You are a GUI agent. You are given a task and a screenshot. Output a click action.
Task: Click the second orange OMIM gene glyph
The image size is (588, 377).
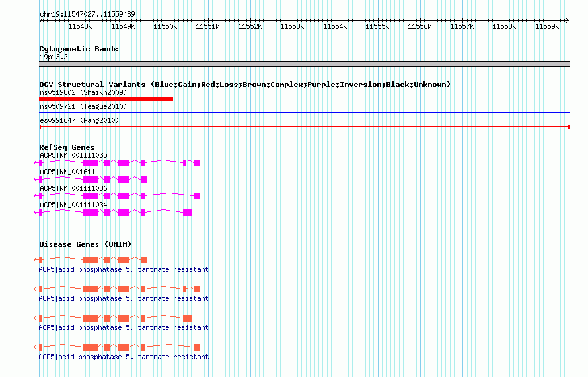[117, 289]
